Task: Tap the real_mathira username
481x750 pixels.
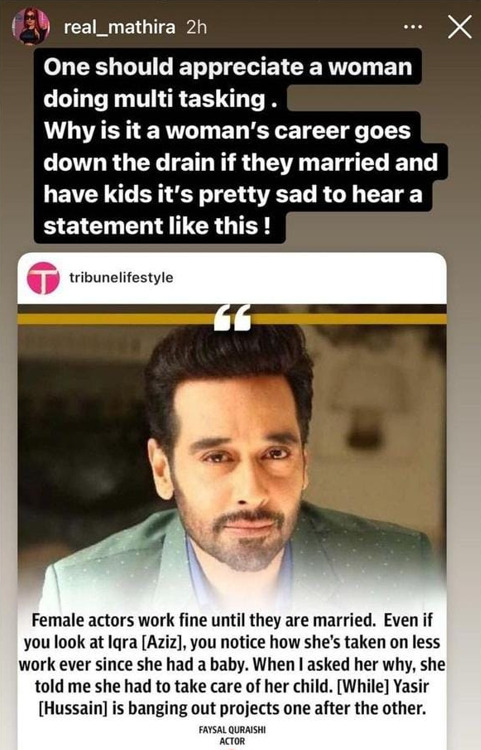Action: click(120, 28)
